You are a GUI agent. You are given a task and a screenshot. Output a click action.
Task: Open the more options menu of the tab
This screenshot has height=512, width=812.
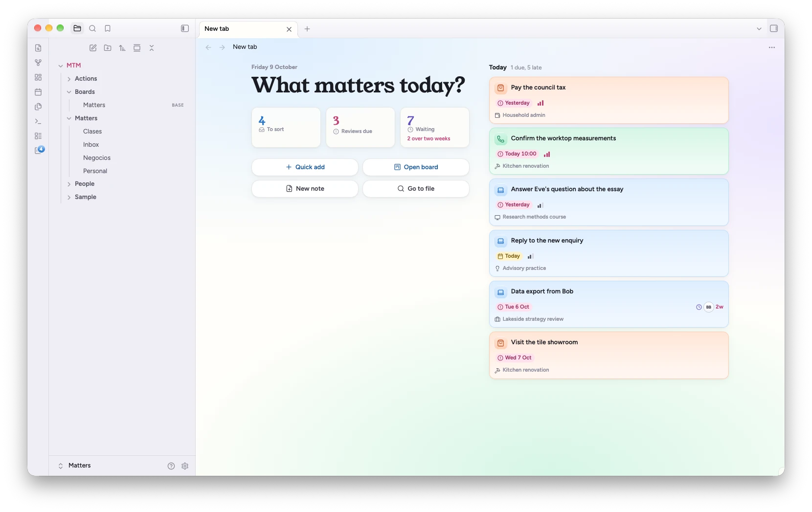click(772, 47)
